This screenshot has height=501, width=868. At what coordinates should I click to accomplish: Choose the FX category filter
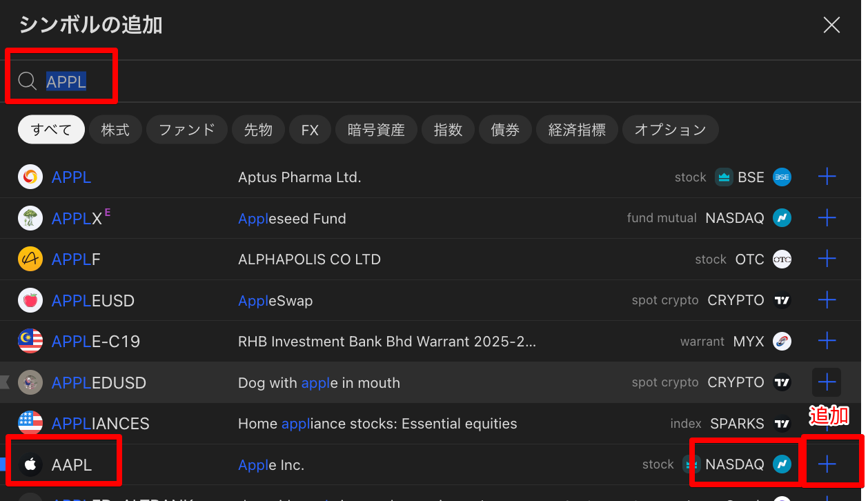pyautogui.click(x=310, y=130)
